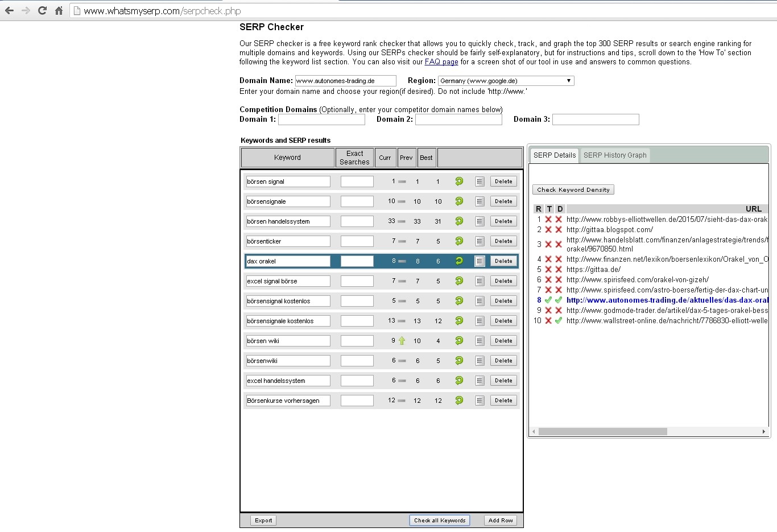Open the FAQ page link
777x532 pixels.
click(441, 62)
